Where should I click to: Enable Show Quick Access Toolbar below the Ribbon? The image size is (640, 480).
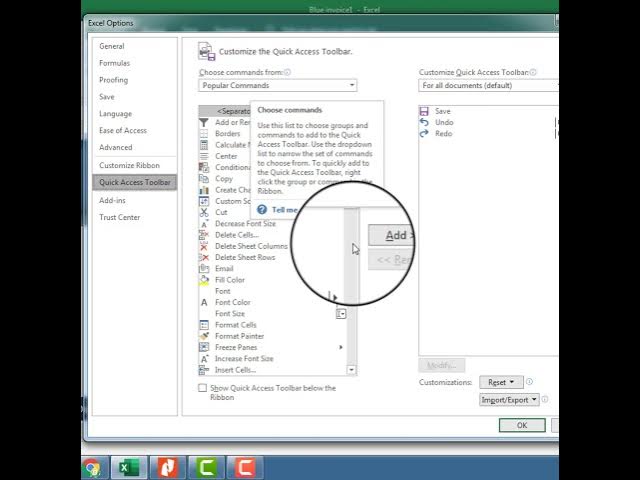tap(202, 388)
